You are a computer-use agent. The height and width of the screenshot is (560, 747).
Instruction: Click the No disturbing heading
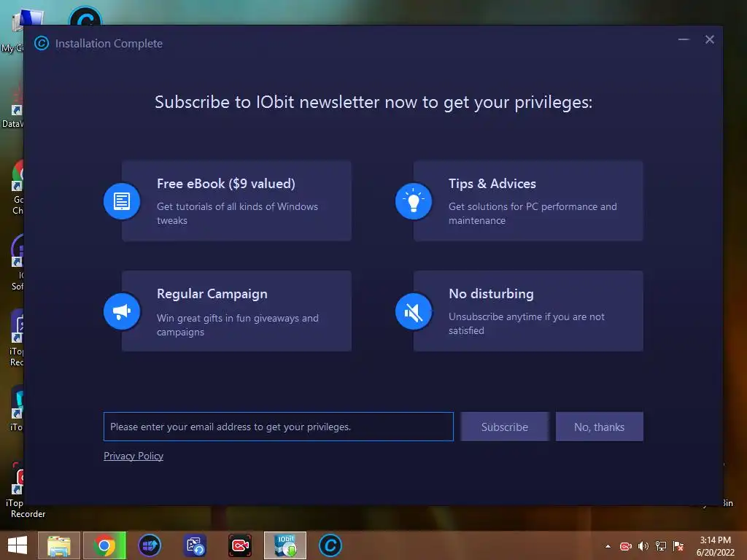(491, 294)
